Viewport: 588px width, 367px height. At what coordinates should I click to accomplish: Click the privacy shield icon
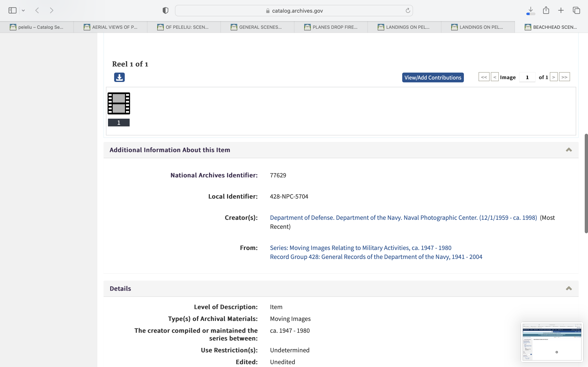165,10
